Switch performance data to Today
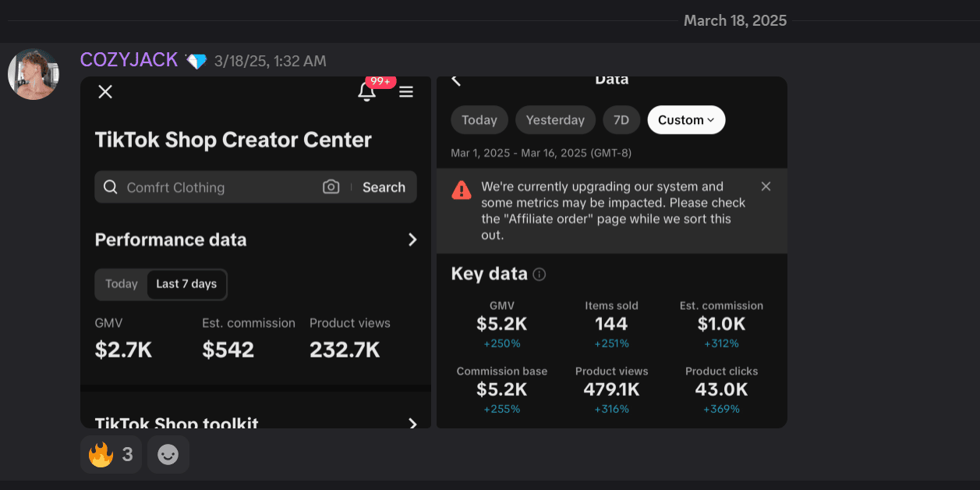 point(122,284)
